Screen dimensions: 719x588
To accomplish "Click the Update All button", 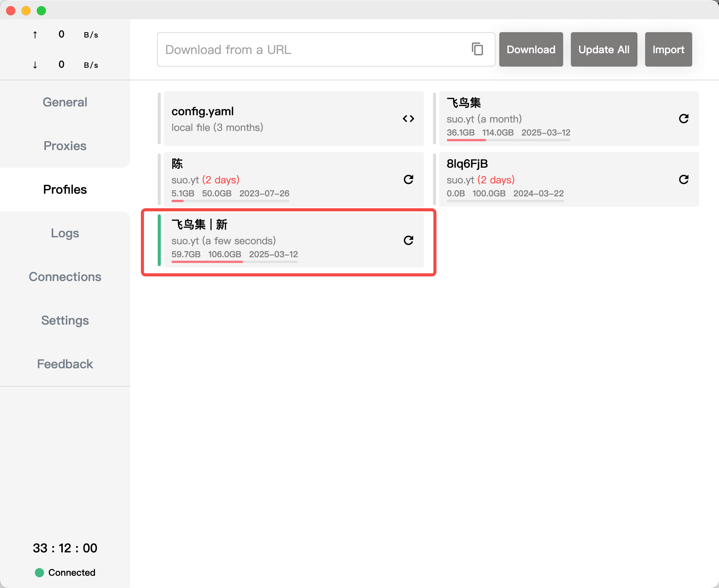I will (x=604, y=49).
